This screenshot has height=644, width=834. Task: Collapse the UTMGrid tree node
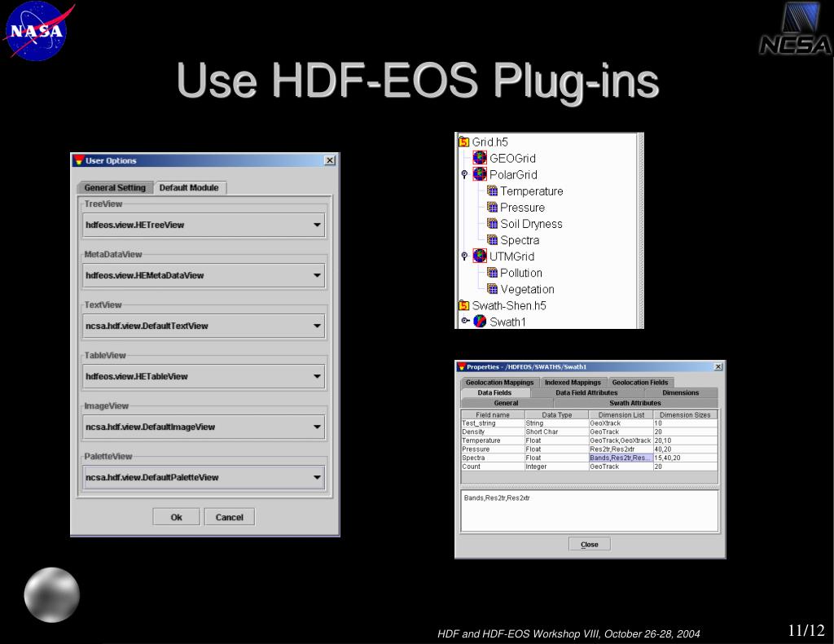click(x=464, y=256)
